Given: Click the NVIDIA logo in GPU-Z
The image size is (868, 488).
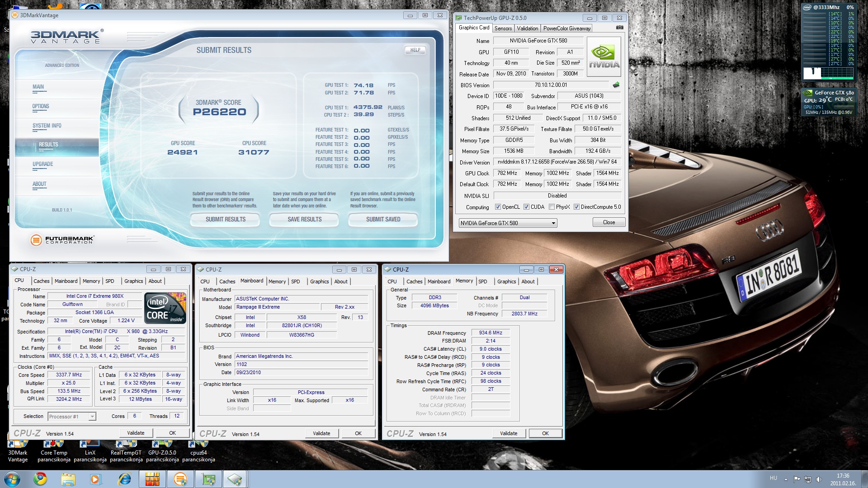Looking at the screenshot, I should 604,56.
